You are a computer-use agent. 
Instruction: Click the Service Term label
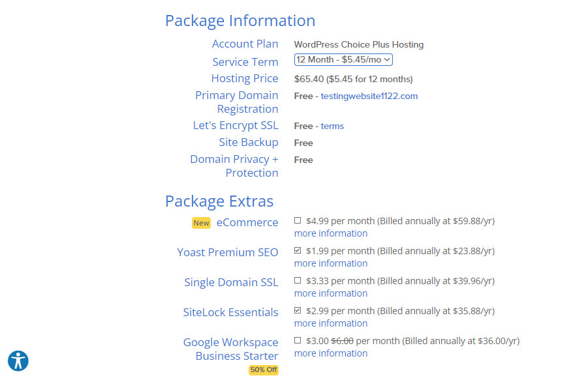tap(245, 62)
